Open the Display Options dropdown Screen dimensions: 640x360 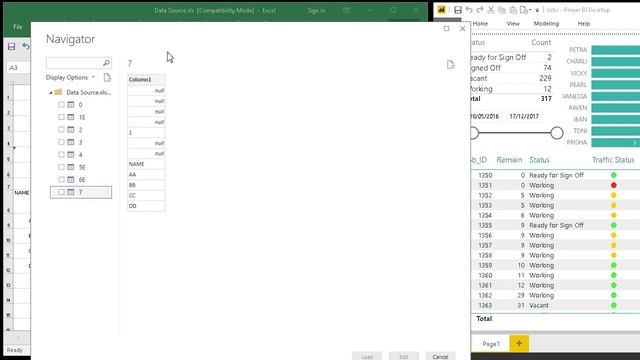70,77
